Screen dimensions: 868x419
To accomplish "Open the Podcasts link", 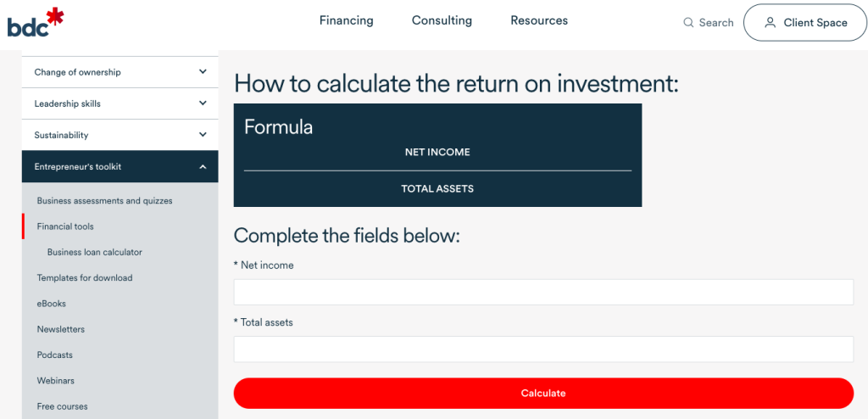I will [x=55, y=355].
